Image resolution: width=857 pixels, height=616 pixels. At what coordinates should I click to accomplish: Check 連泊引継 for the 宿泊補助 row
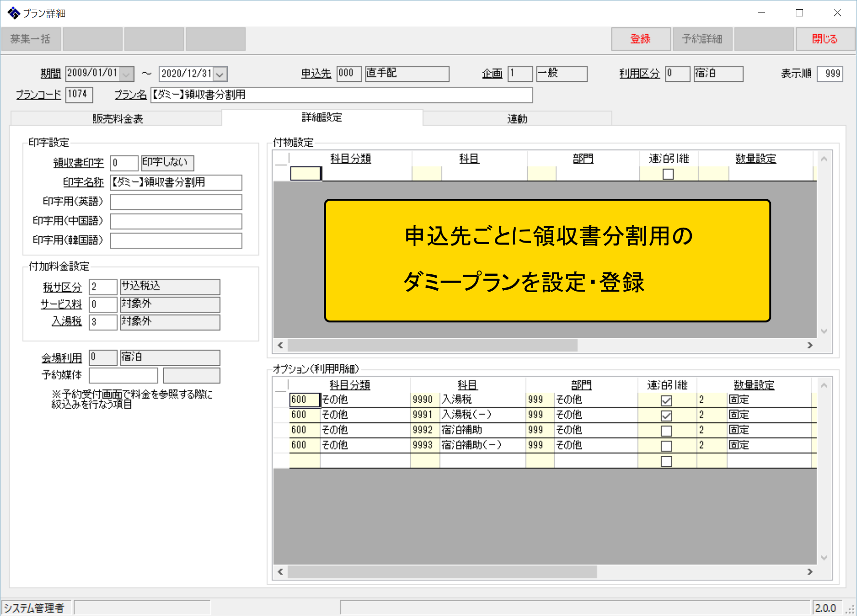coord(666,431)
